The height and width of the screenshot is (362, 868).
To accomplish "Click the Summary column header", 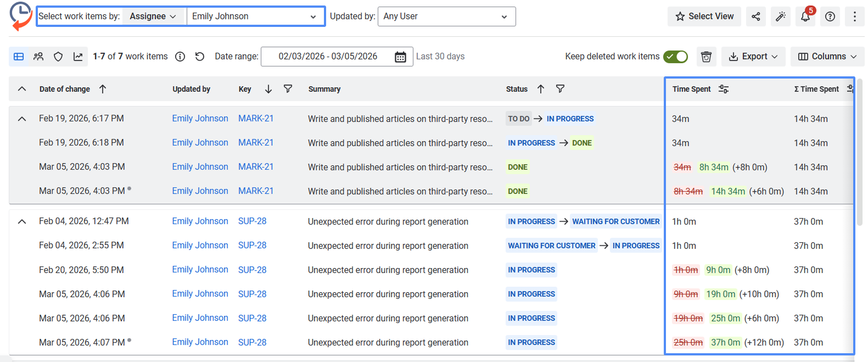I will pyautogui.click(x=324, y=89).
